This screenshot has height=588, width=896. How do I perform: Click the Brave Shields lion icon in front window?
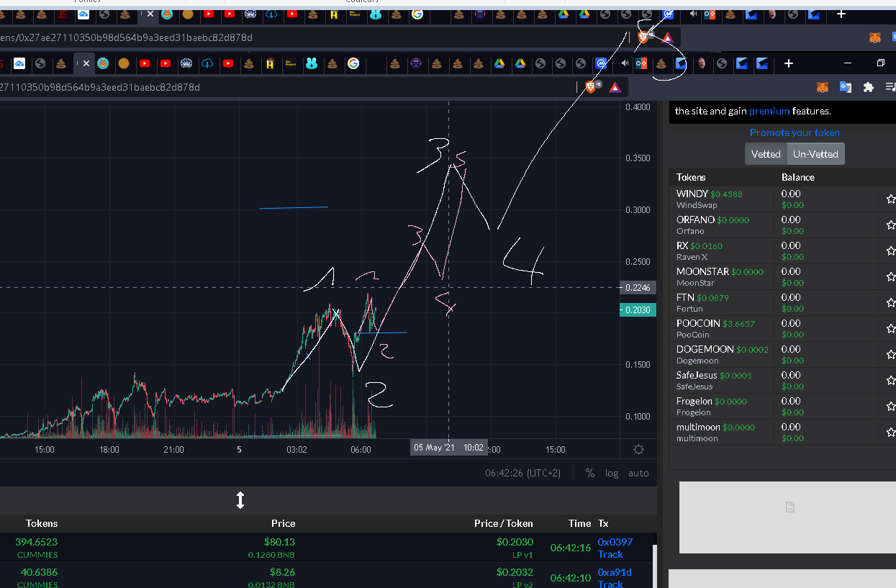591,87
